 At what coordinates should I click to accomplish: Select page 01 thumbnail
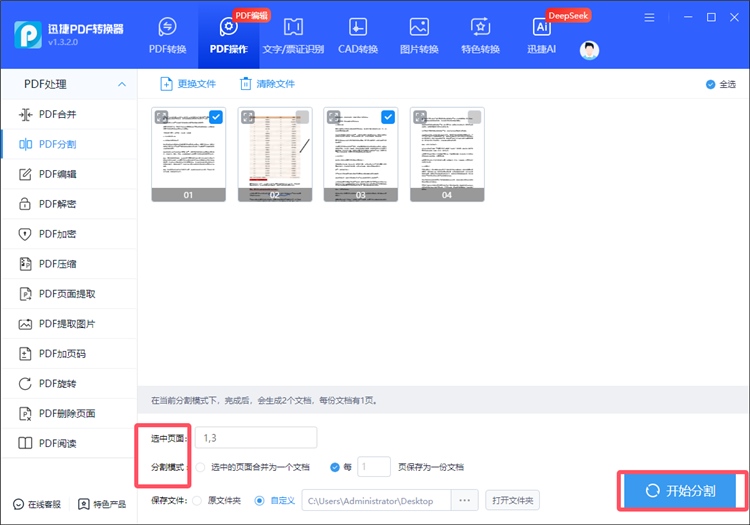point(188,154)
